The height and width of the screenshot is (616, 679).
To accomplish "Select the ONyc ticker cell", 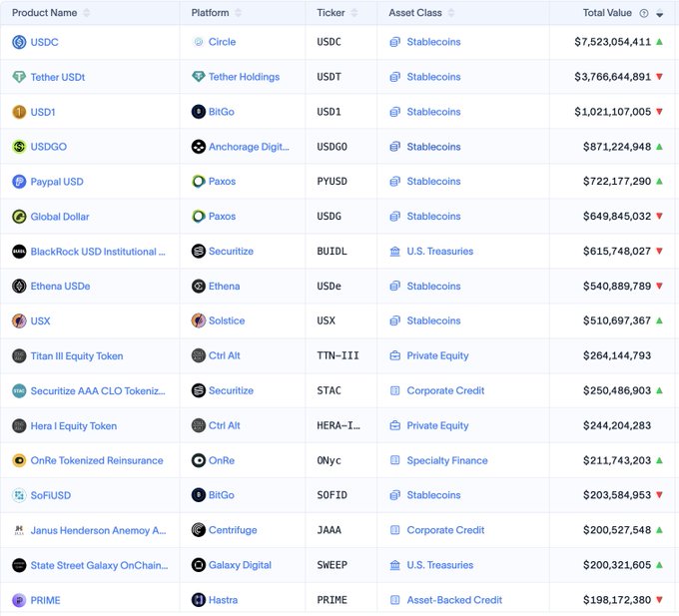I will 330,460.
